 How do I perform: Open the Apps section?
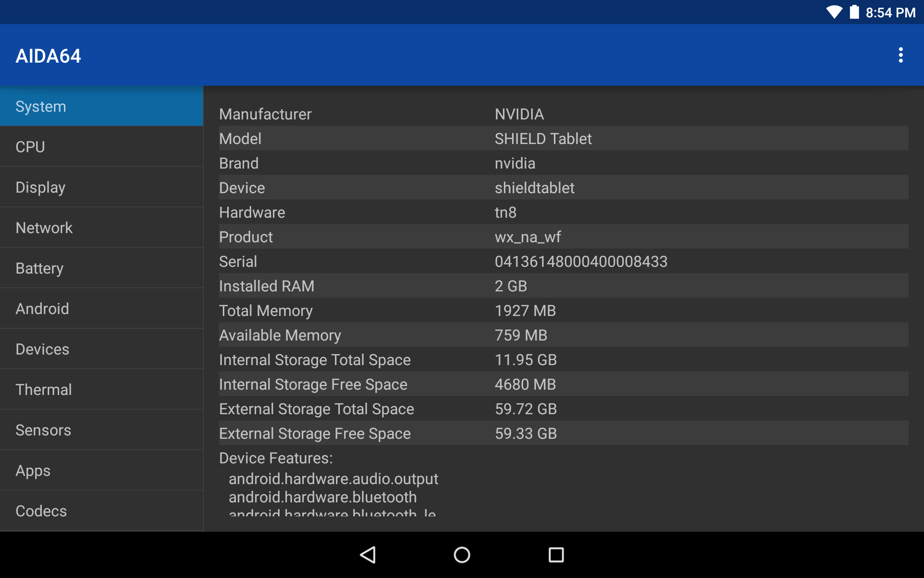[102, 471]
